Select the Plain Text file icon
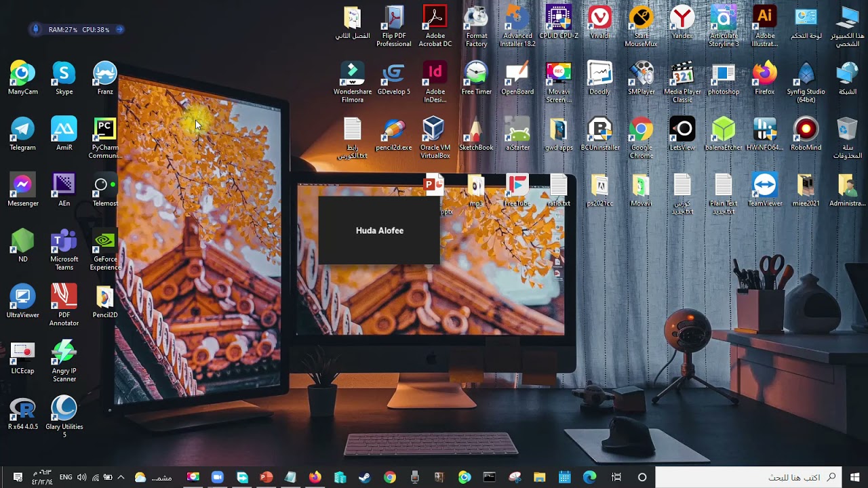The height and width of the screenshot is (488, 868). click(x=724, y=193)
